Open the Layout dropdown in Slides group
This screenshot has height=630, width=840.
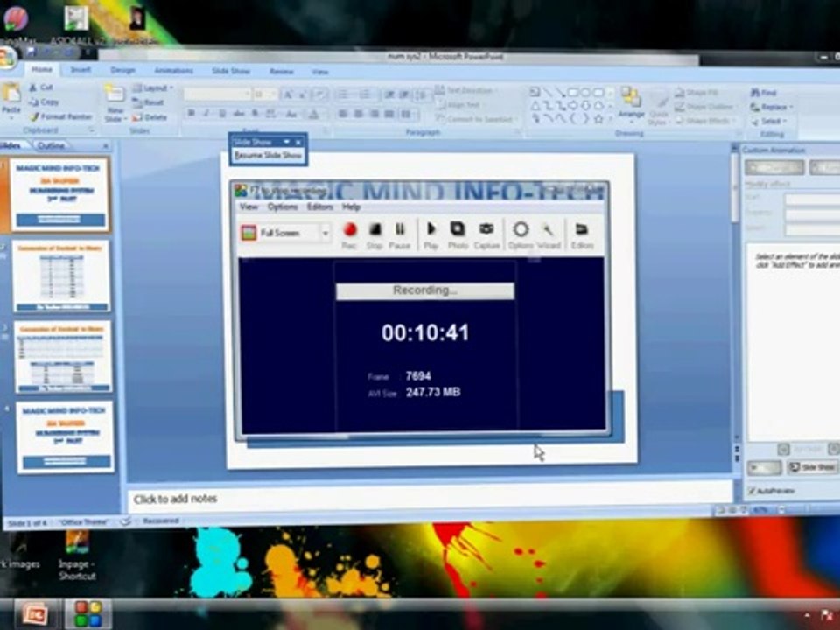[x=154, y=87]
